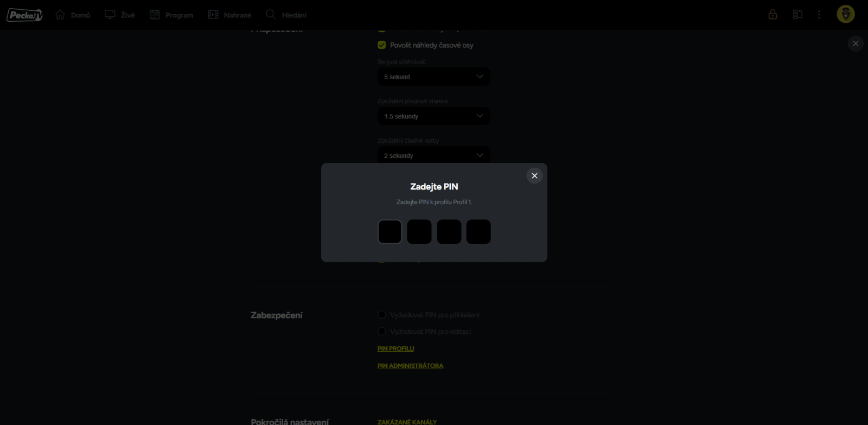Open the Domů home page
The image size is (868, 425).
point(73,15)
